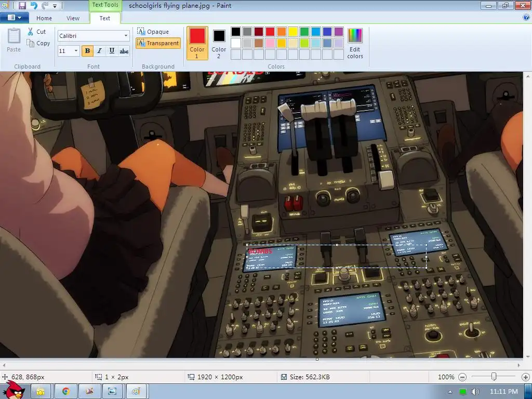Open the volume speaker tray icon
Viewport: 532px width, 399px height.
475,392
